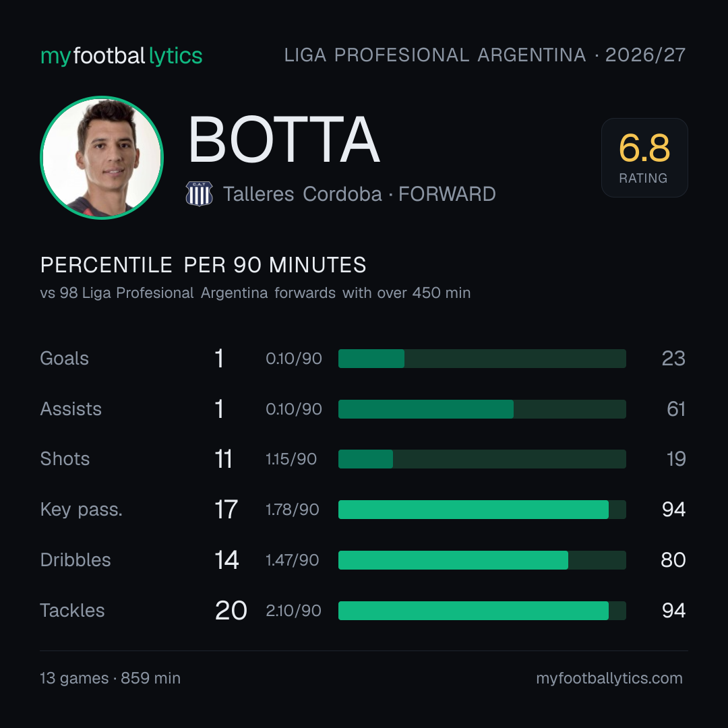
Task: Select the Dribbles percentile bar
Action: point(482,560)
